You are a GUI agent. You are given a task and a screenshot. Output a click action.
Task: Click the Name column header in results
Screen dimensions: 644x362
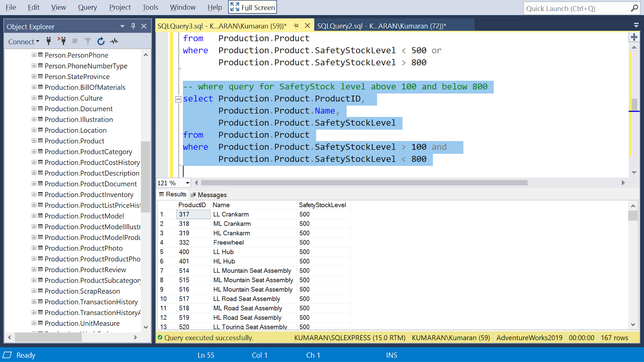254,205
